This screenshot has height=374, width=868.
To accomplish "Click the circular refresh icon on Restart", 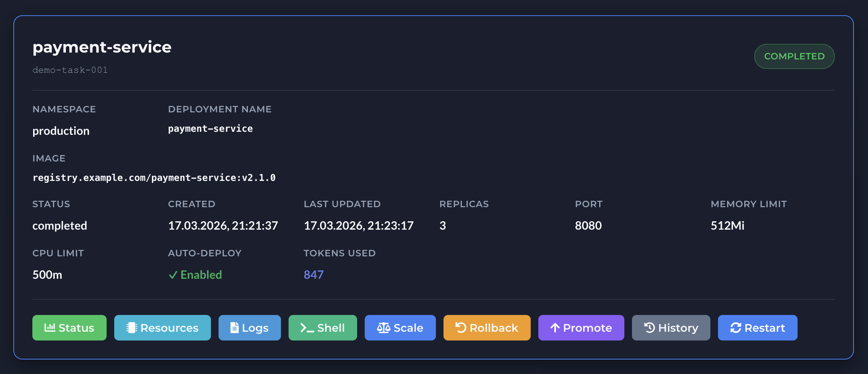I will pos(736,327).
